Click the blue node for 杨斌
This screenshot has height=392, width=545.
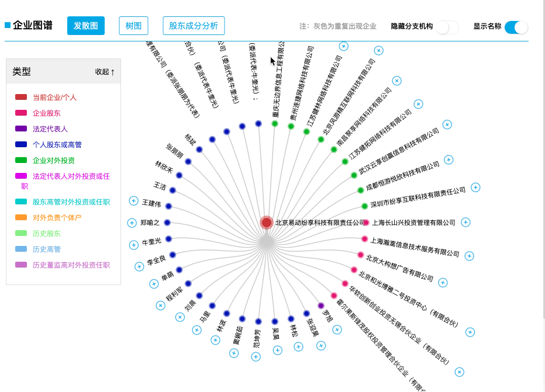pos(199,150)
